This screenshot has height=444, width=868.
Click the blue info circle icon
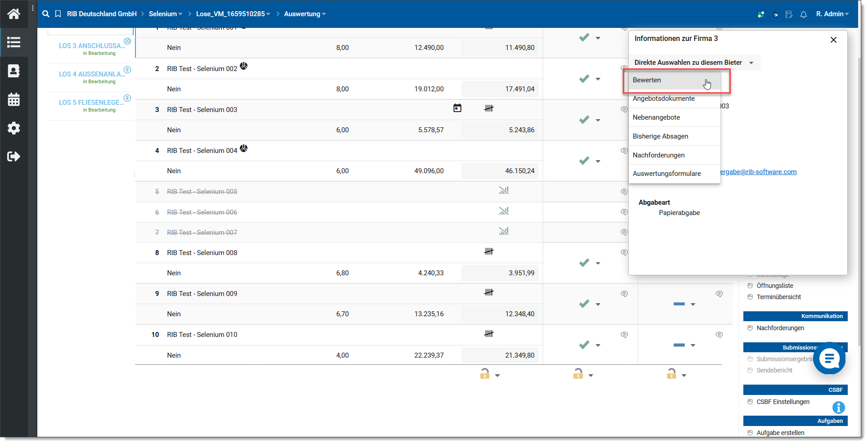[838, 408]
